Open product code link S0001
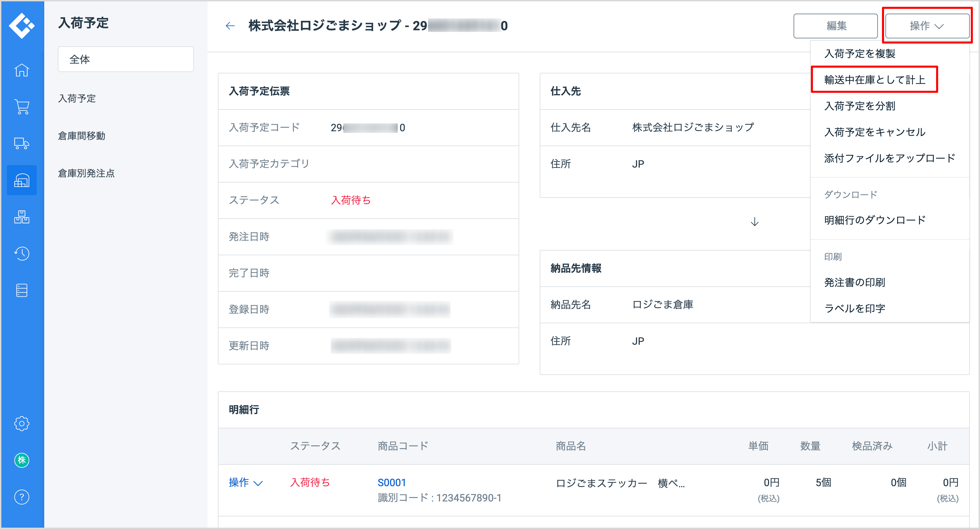980x529 pixels. [x=391, y=483]
